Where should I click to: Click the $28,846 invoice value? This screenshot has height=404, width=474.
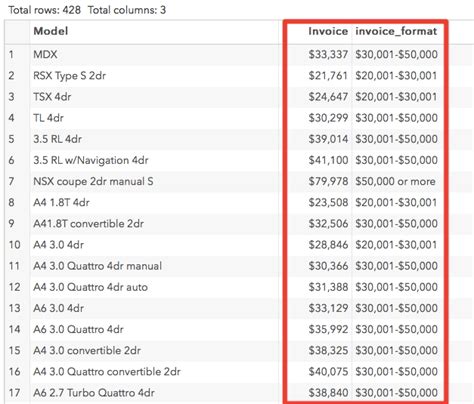click(x=328, y=245)
